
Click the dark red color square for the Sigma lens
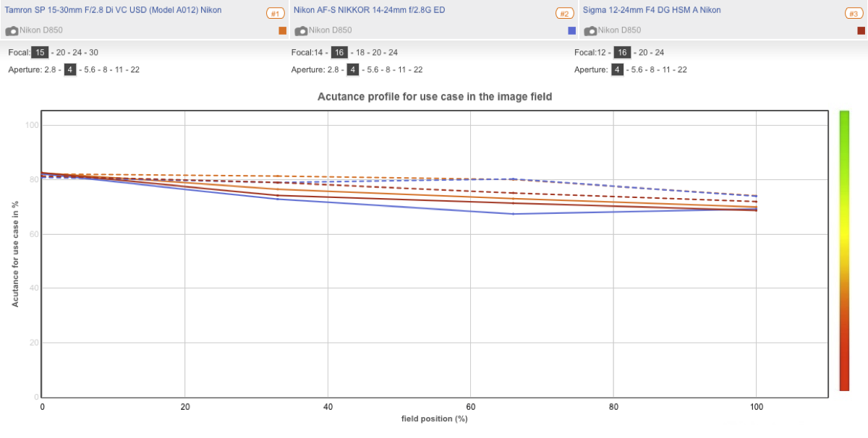point(861,30)
